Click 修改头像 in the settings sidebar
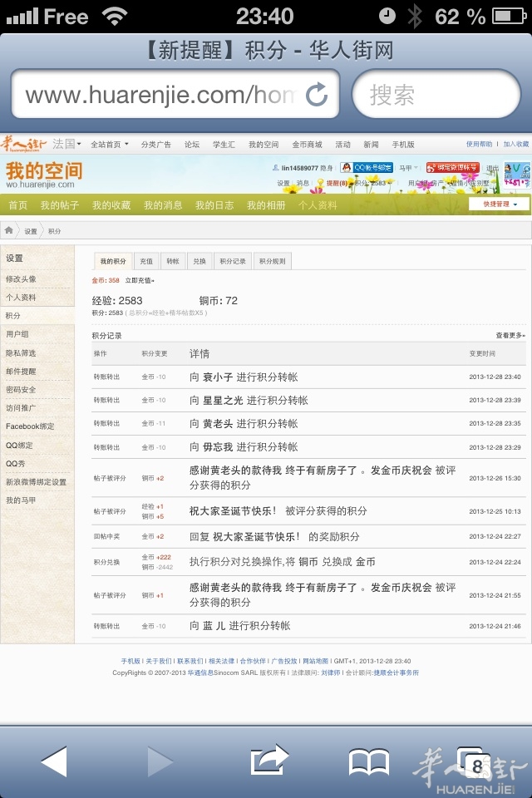The image size is (532, 798). coord(21,279)
